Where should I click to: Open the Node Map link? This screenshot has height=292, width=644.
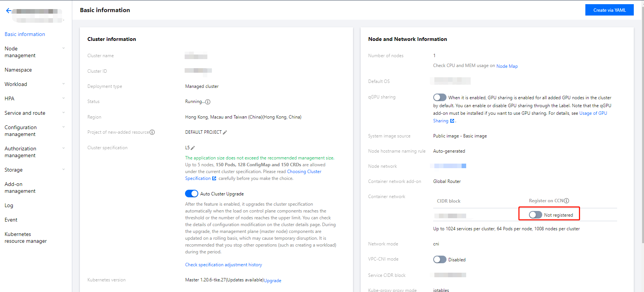click(x=507, y=66)
